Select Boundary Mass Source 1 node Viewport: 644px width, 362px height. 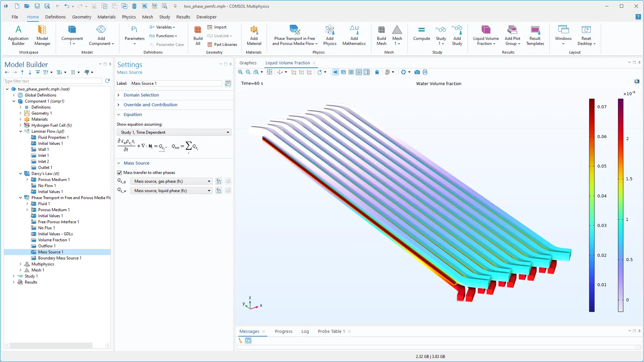tap(59, 258)
